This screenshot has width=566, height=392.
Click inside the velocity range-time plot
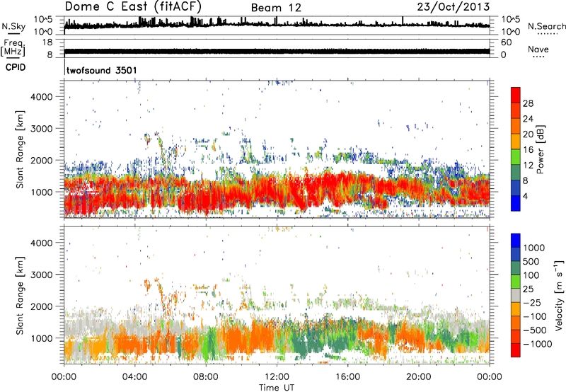pyautogui.click(x=277, y=295)
